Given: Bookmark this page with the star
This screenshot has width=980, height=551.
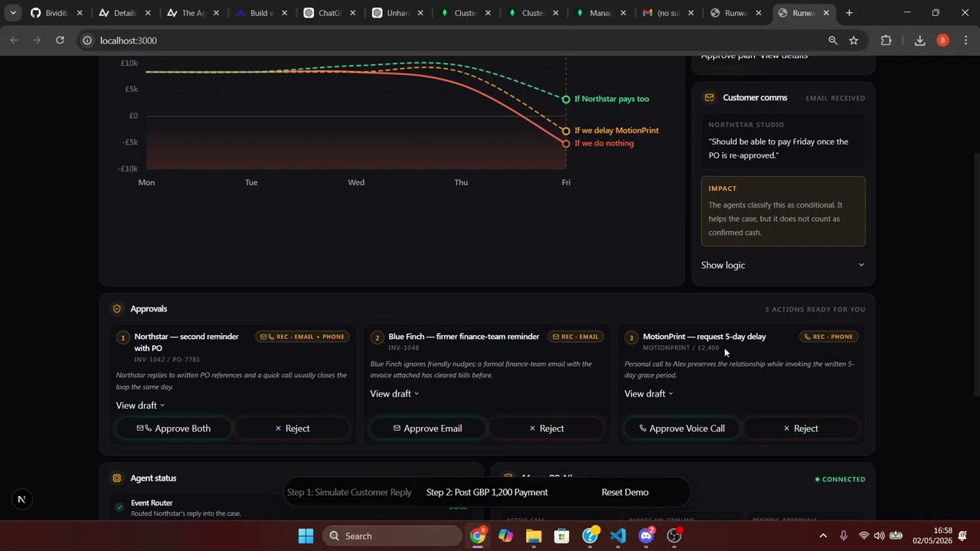Looking at the screenshot, I should tap(854, 41).
